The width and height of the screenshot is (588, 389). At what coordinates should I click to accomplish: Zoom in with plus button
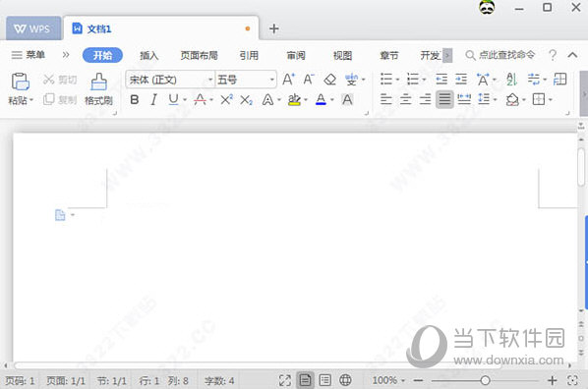(x=552, y=380)
